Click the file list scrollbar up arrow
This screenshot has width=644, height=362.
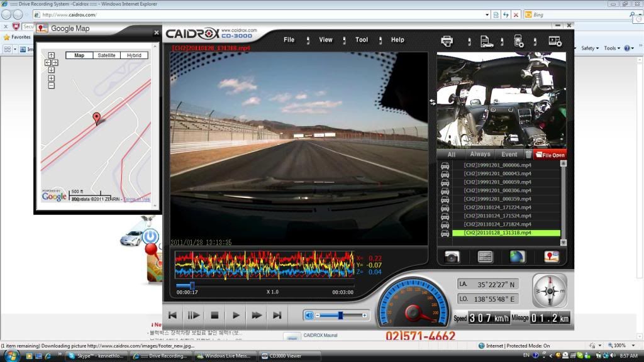pyautogui.click(x=563, y=163)
